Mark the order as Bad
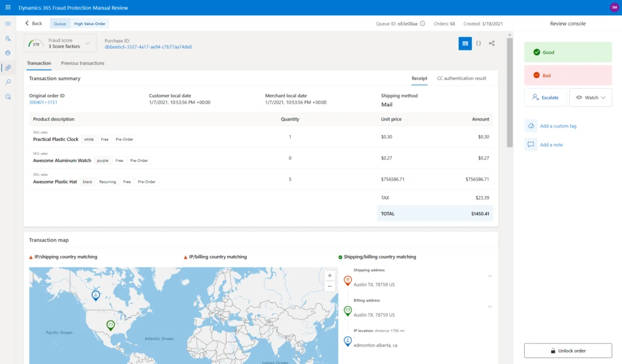 tap(567, 75)
